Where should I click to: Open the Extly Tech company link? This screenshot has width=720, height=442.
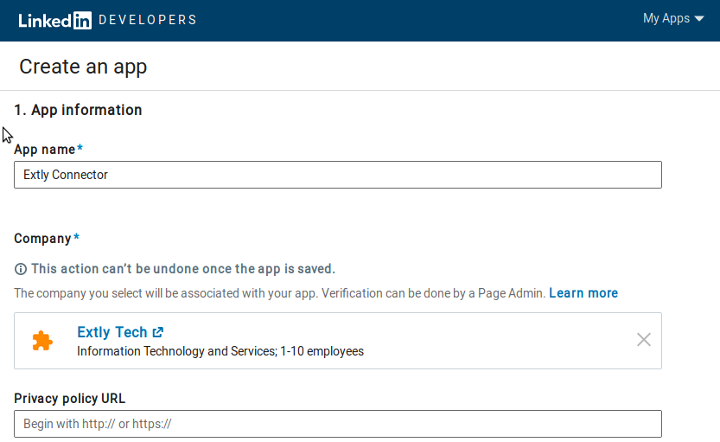coord(120,332)
